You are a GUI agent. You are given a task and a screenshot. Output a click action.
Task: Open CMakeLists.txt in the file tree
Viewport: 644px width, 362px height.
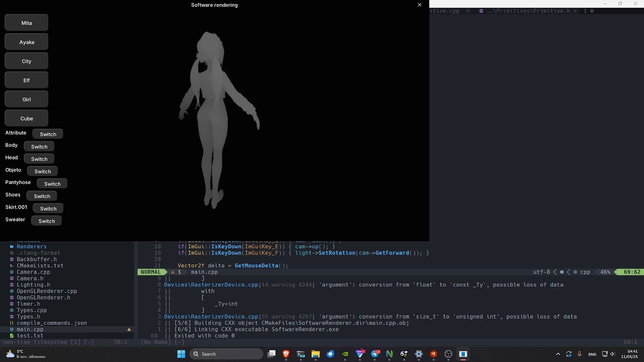click(40, 265)
